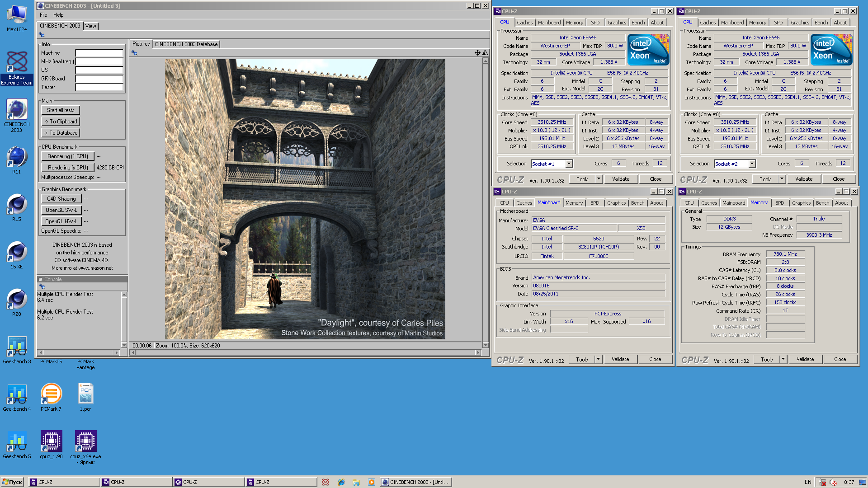Click the triangle icon above the picture scrollbar
The image size is (868, 488).
(485, 53)
